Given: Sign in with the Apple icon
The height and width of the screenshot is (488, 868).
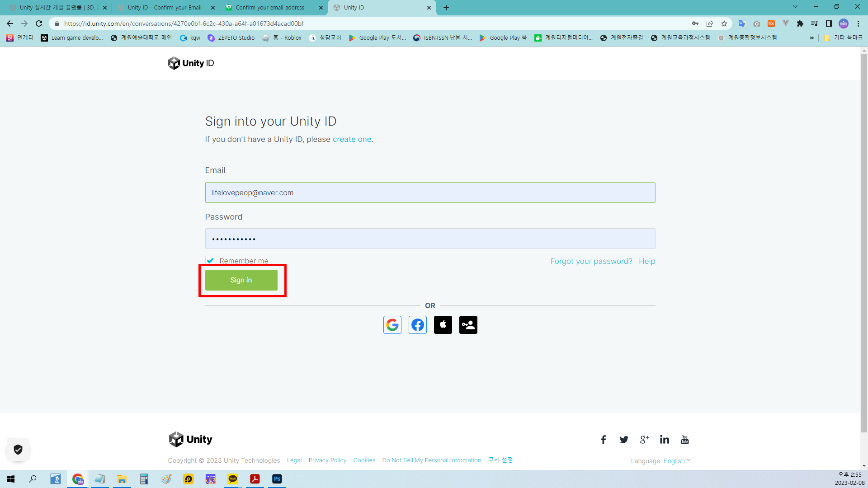Looking at the screenshot, I should 443,325.
